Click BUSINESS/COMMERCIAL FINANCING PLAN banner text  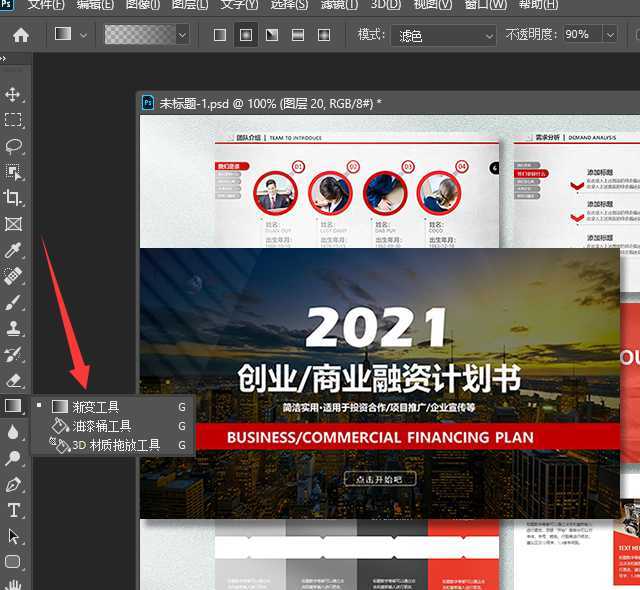[x=380, y=437]
